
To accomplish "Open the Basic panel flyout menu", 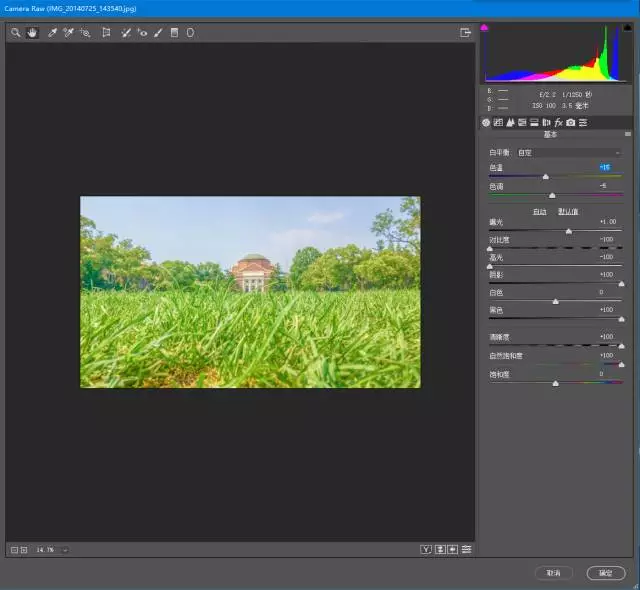I will click(628, 134).
